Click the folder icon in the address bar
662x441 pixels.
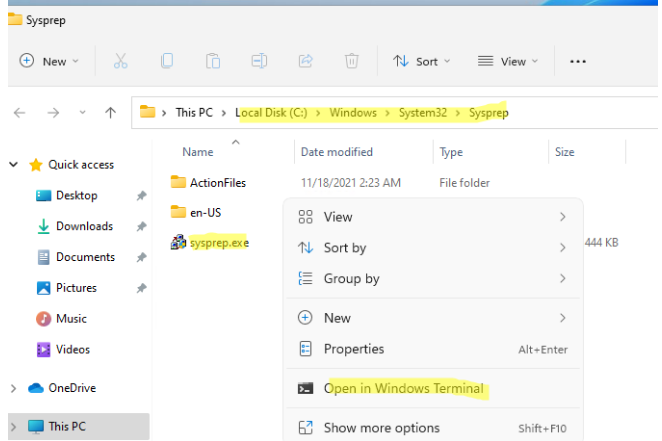pos(147,112)
